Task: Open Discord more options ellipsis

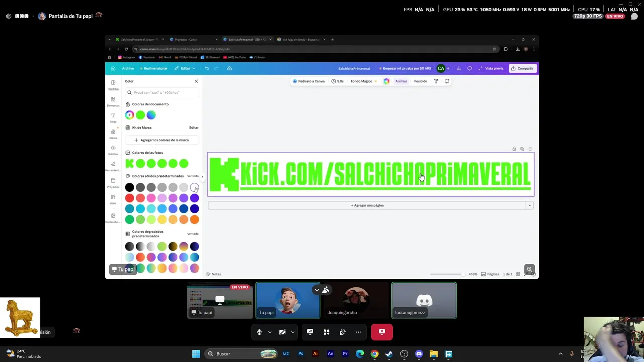Action: click(358, 332)
